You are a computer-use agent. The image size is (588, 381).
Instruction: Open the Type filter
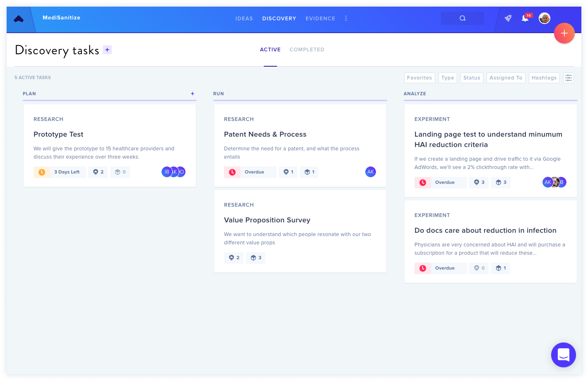point(448,78)
